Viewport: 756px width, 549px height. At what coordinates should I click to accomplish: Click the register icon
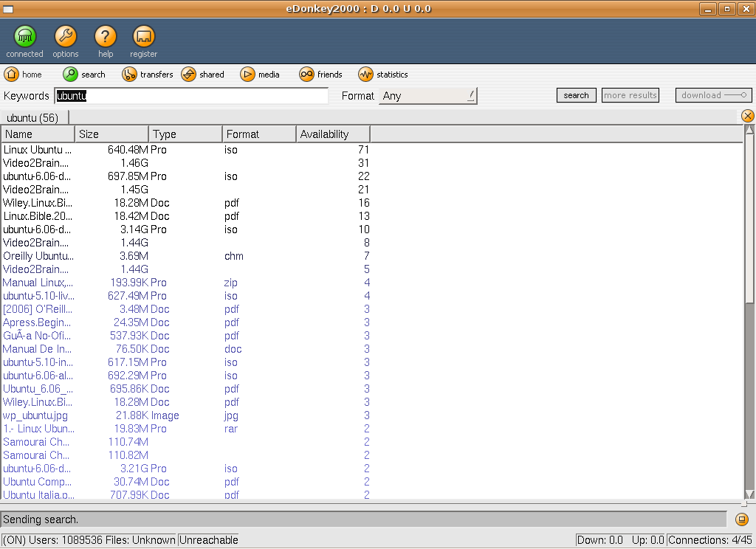143,37
